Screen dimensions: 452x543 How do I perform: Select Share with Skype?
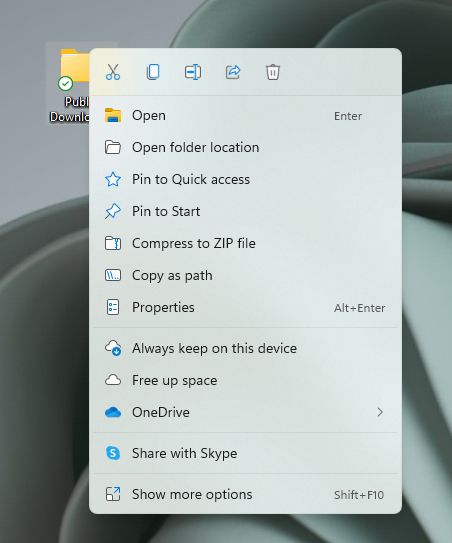click(x=245, y=453)
